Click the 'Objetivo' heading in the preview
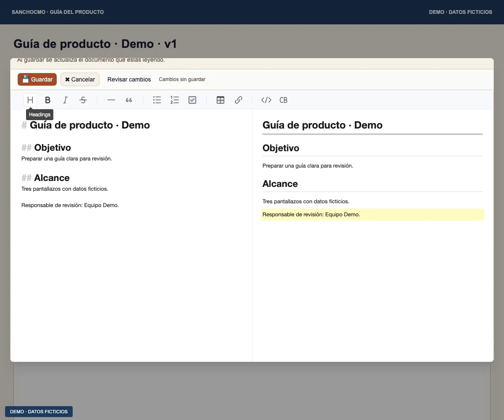Viewport: 504px width, 420px height. pos(281,148)
